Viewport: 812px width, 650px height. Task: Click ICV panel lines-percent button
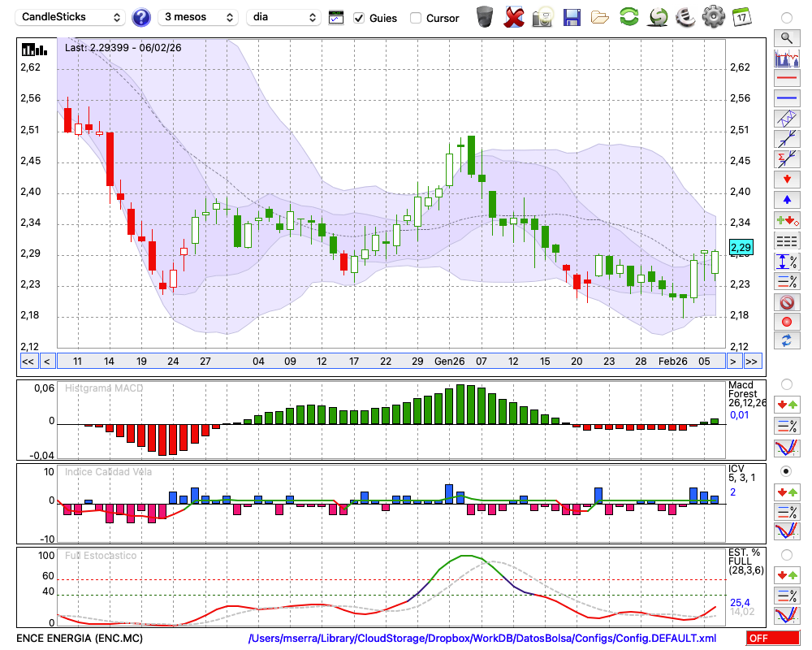(787, 512)
